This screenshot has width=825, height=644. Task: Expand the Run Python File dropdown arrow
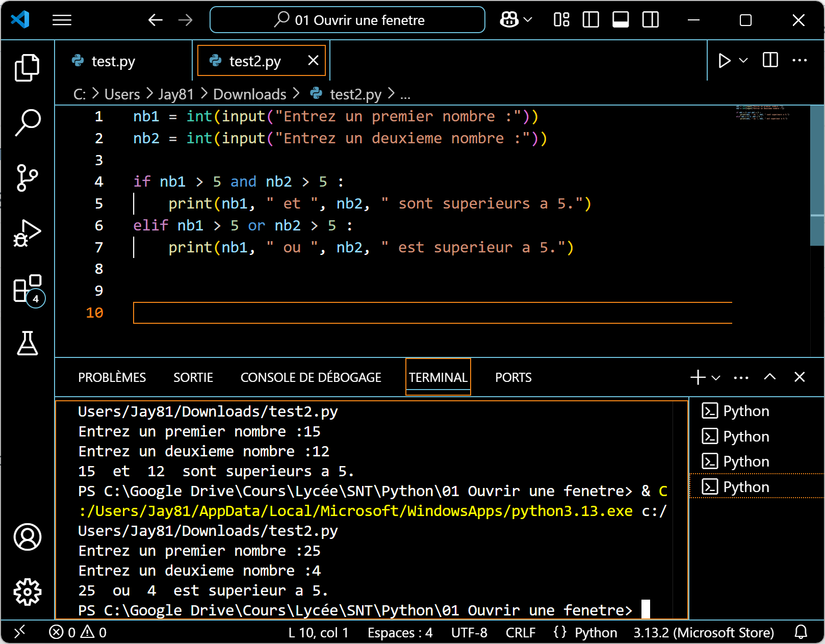tap(743, 61)
